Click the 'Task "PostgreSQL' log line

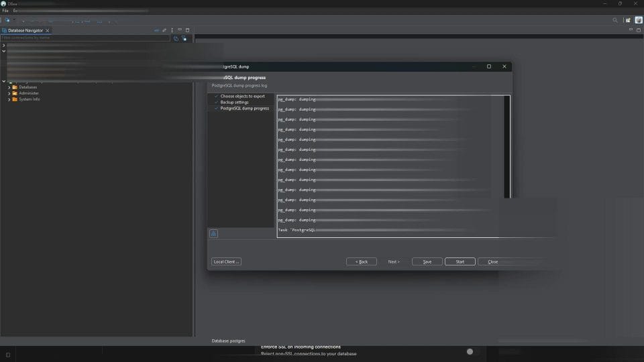(297, 230)
